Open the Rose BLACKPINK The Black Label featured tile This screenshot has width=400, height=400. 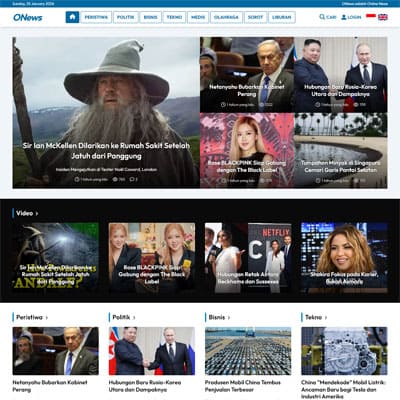[247, 150]
